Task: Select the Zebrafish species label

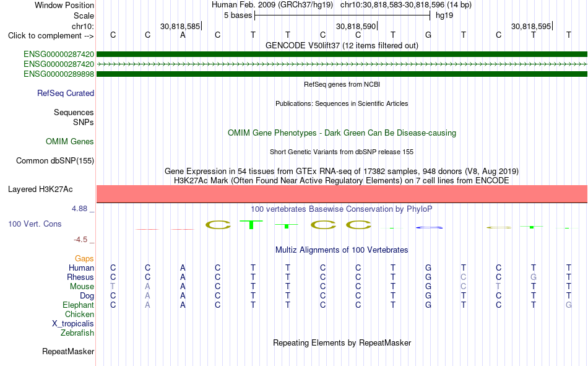Action: point(77,333)
